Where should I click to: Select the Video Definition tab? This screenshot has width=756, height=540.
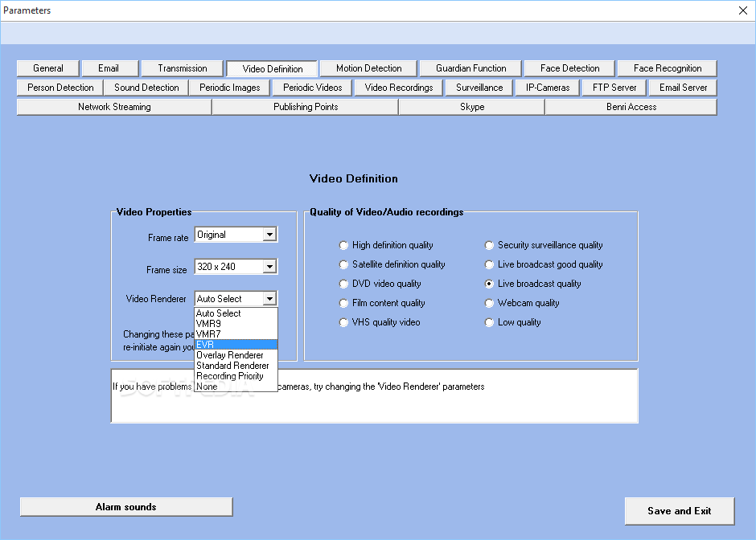point(273,68)
